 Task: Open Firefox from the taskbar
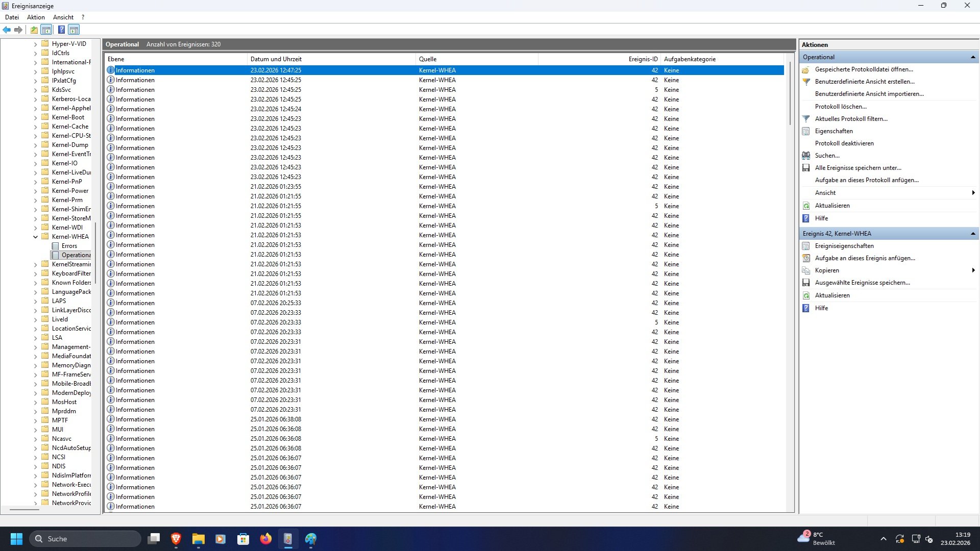click(x=266, y=539)
